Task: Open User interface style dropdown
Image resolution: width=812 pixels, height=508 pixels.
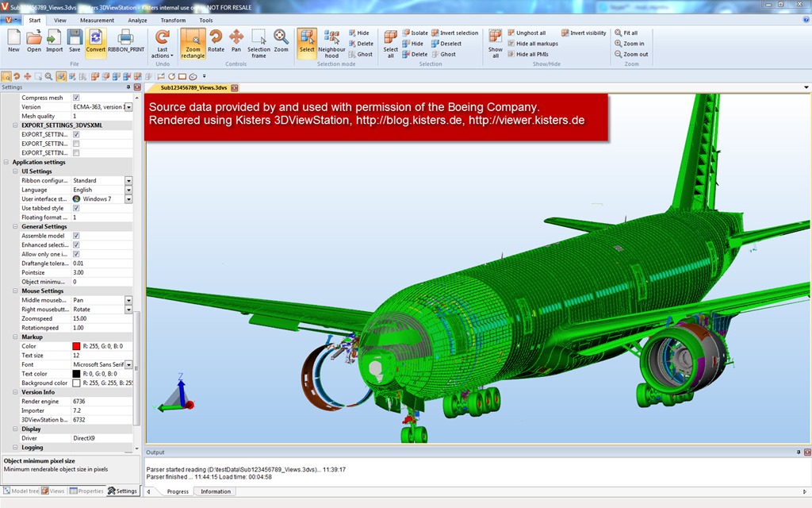Action: (128, 199)
